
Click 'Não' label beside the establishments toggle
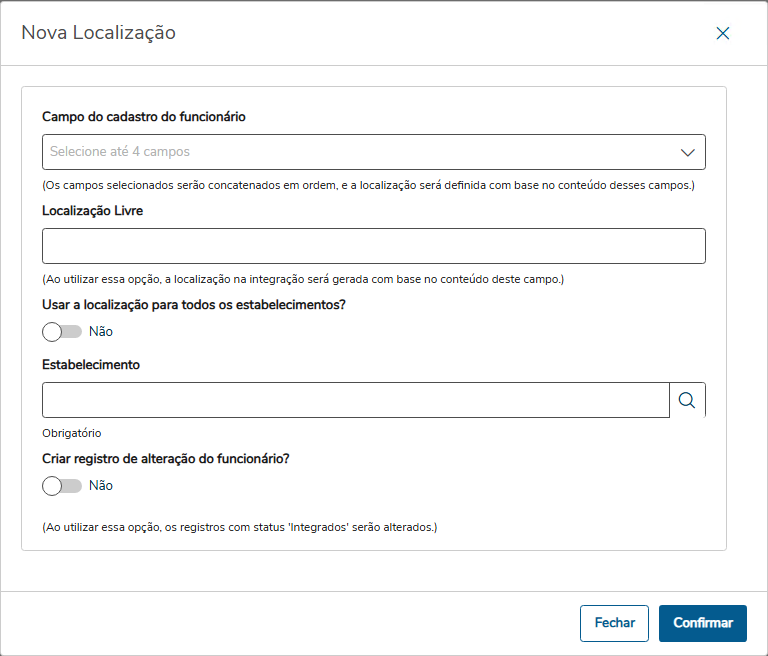(101, 332)
